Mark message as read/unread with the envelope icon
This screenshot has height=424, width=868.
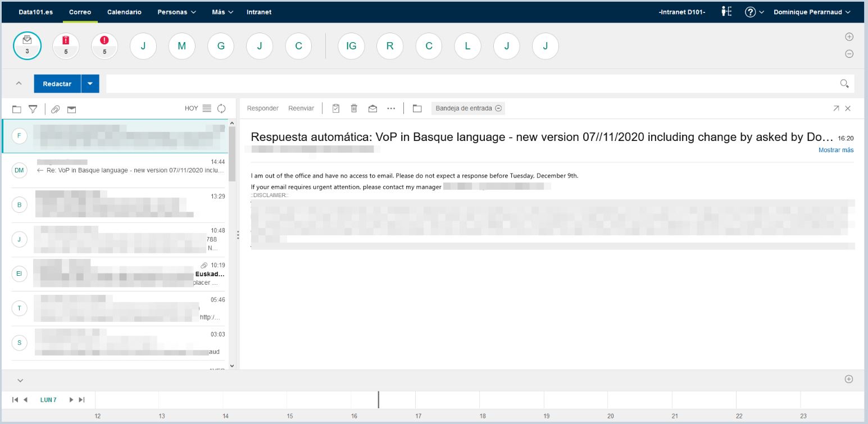click(372, 108)
